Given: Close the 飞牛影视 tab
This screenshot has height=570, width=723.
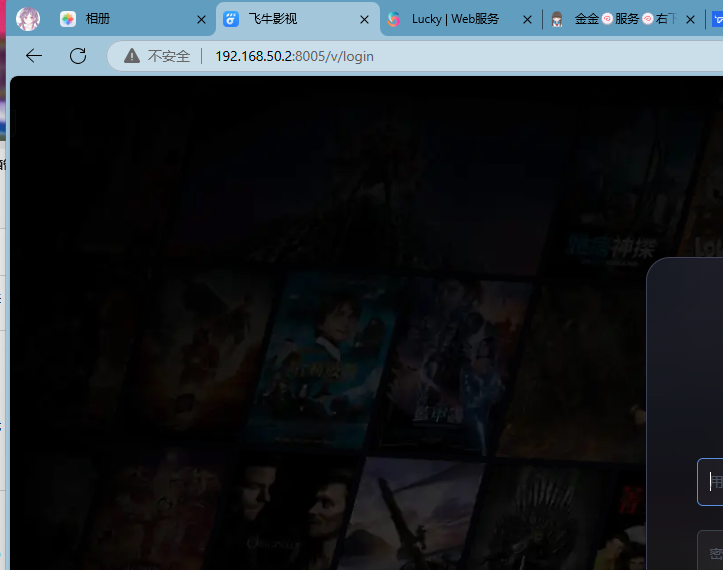Looking at the screenshot, I should click(x=364, y=19).
